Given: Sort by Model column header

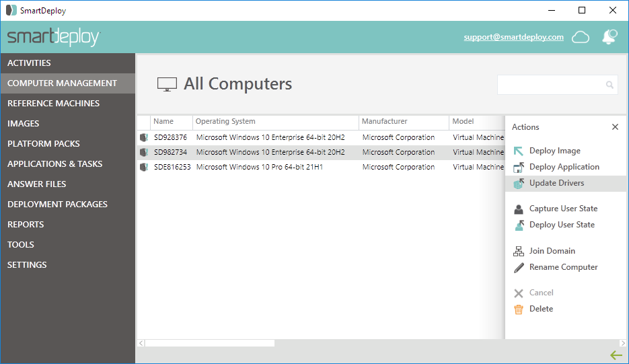Looking at the screenshot, I should point(477,122).
